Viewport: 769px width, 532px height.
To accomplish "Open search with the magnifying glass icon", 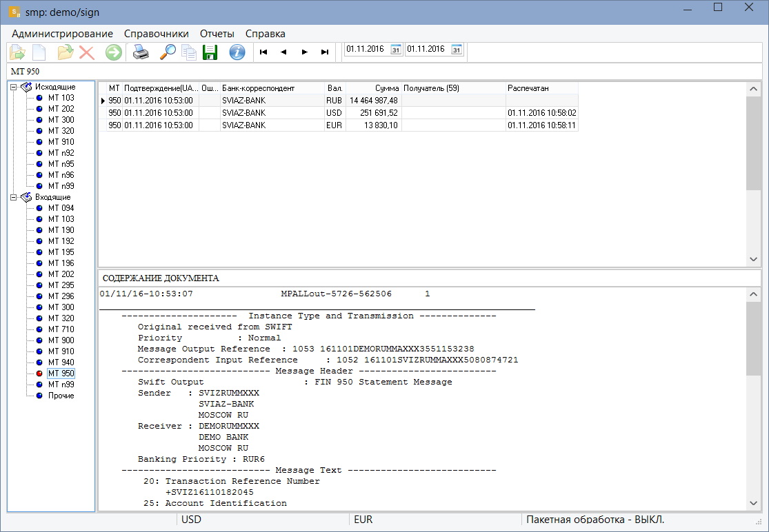I will click(168, 52).
